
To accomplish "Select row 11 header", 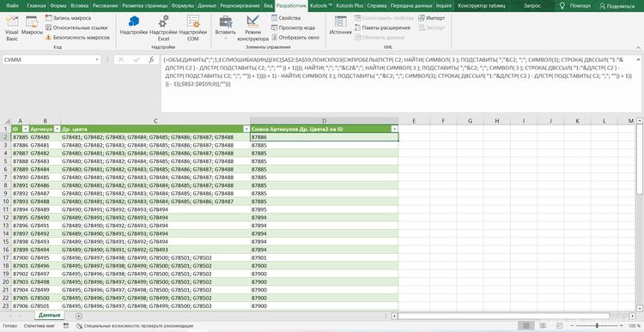I will tap(5, 209).
